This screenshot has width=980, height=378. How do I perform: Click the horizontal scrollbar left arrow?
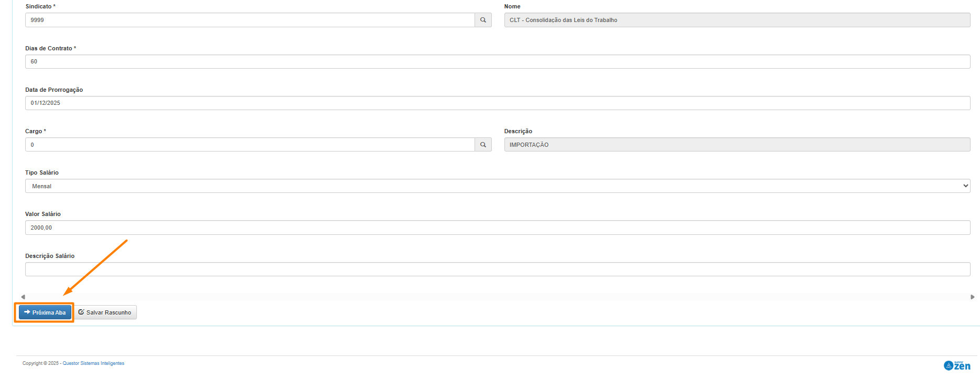[23, 297]
